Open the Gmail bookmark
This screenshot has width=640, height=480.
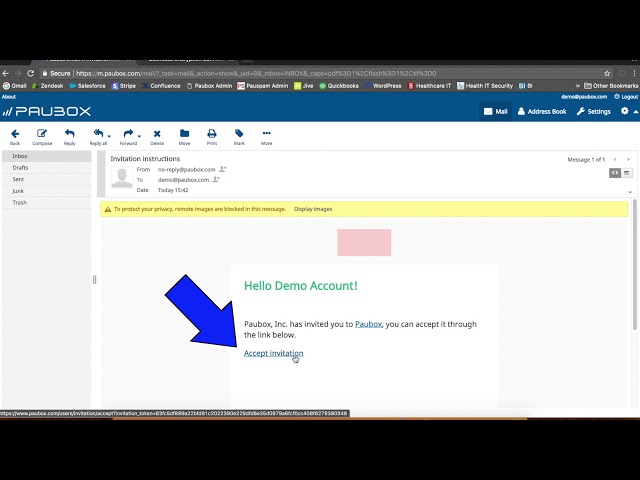click(15, 86)
